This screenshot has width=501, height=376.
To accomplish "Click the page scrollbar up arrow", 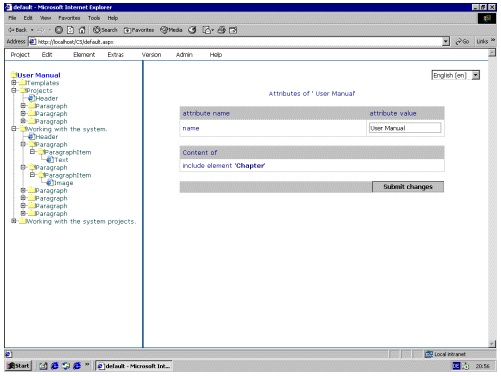I will pos(492,53).
